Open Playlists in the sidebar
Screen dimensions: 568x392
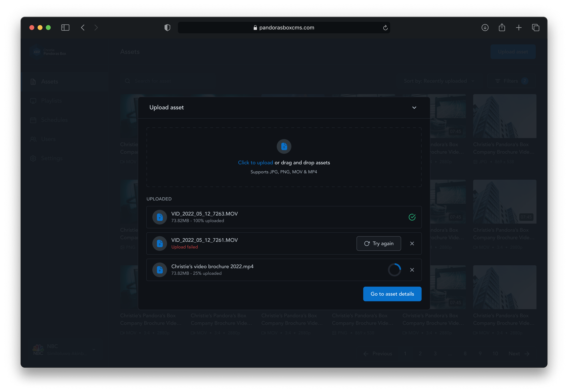point(51,101)
